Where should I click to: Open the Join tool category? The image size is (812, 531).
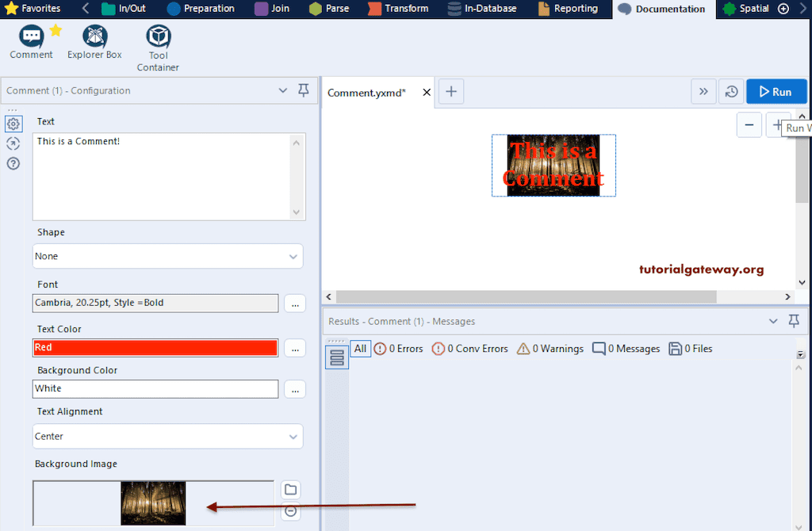tap(274, 9)
